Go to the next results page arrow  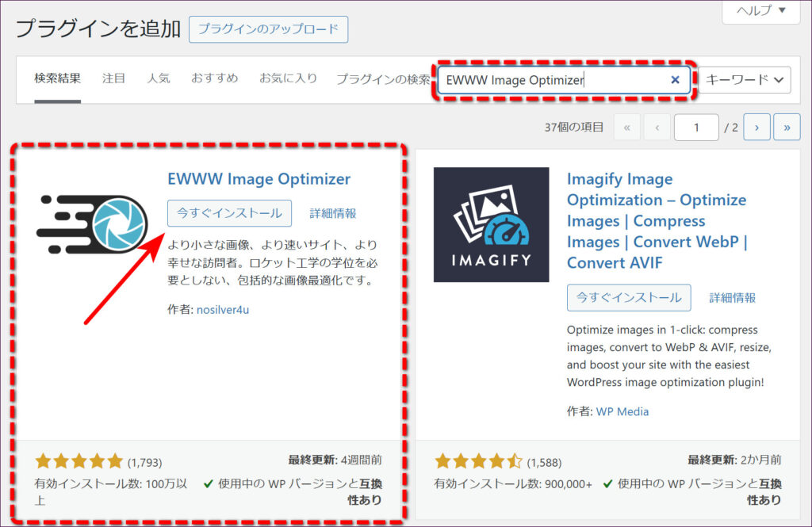pos(756,127)
